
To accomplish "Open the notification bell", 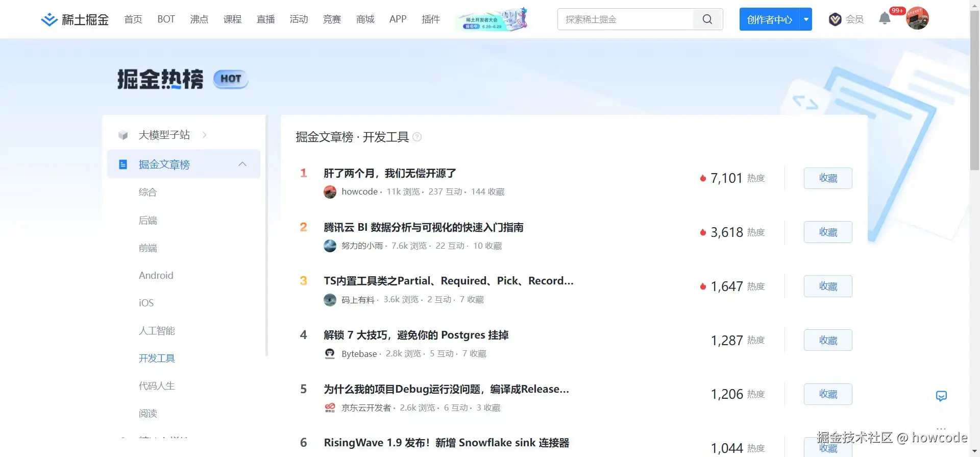I will click(885, 19).
